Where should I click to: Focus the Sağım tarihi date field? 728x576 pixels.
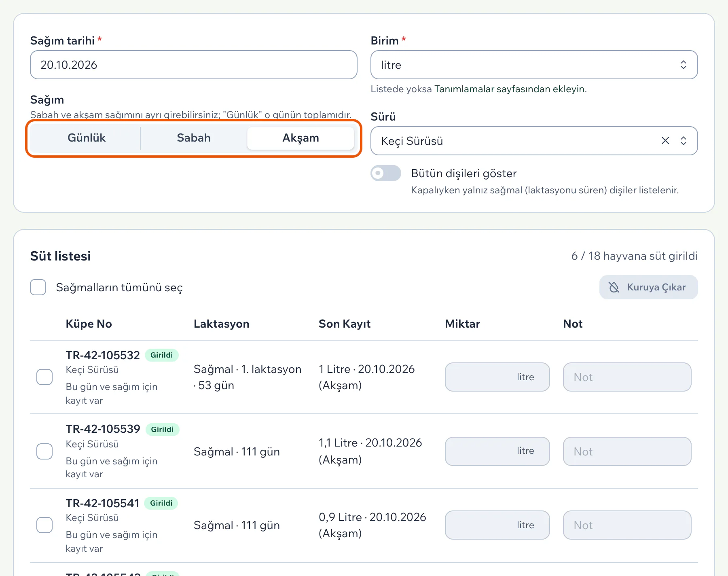pyautogui.click(x=193, y=65)
